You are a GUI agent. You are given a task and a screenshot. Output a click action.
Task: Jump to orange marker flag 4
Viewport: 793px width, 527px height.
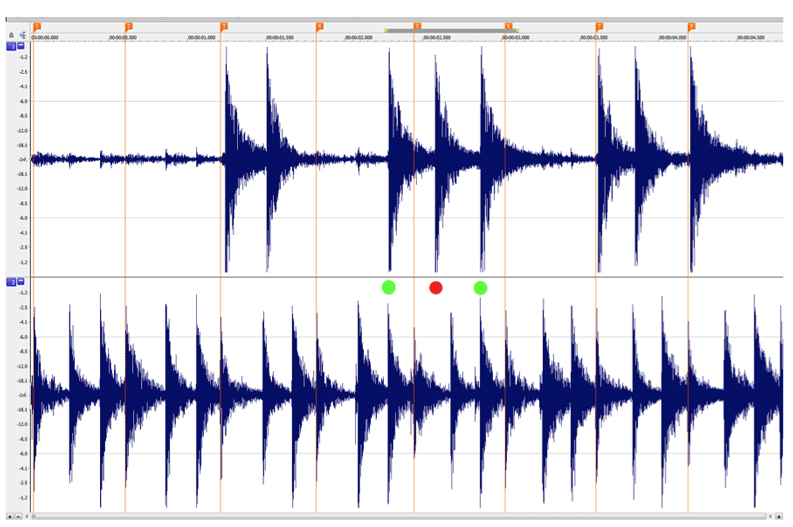click(x=320, y=27)
